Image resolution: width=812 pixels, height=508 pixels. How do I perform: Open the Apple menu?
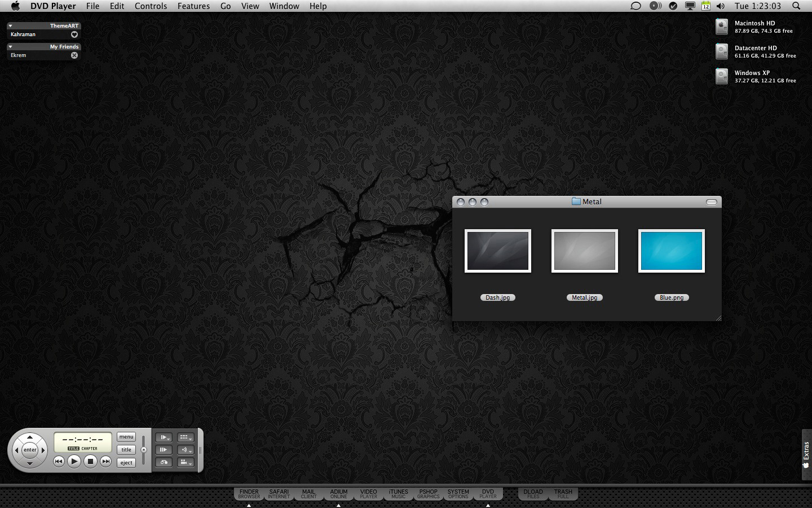[15, 6]
